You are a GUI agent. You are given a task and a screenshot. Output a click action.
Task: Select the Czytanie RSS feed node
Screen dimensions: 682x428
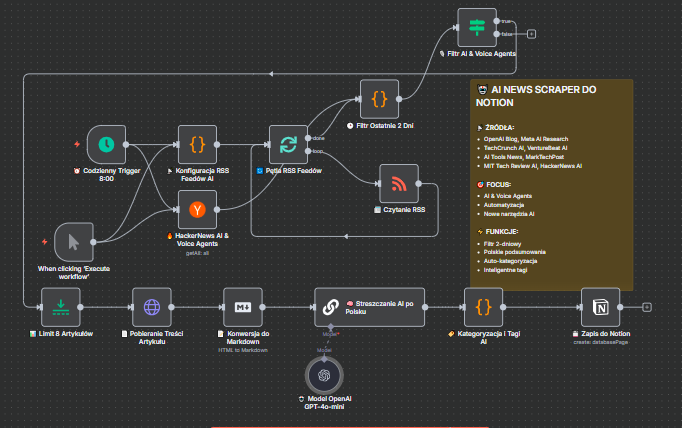pos(399,184)
